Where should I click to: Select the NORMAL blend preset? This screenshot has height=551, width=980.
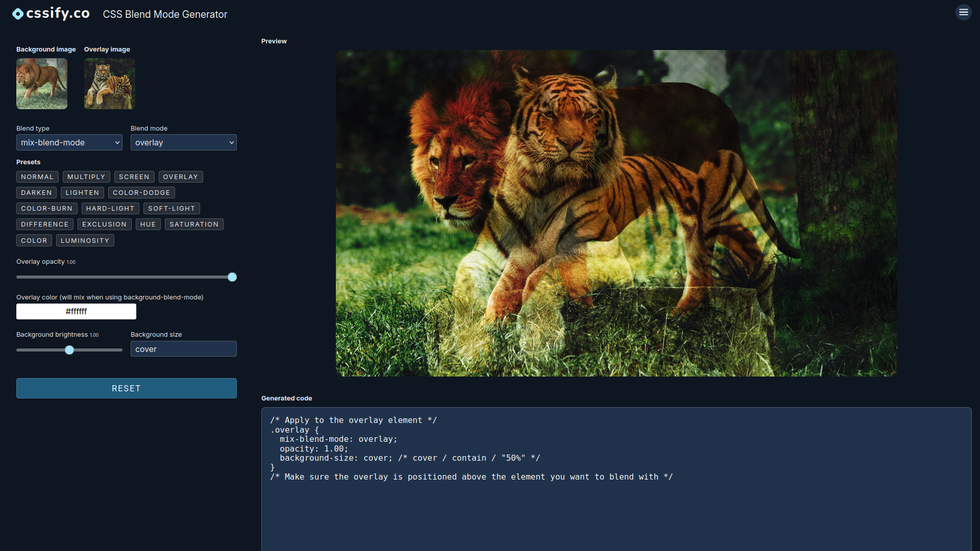(37, 177)
